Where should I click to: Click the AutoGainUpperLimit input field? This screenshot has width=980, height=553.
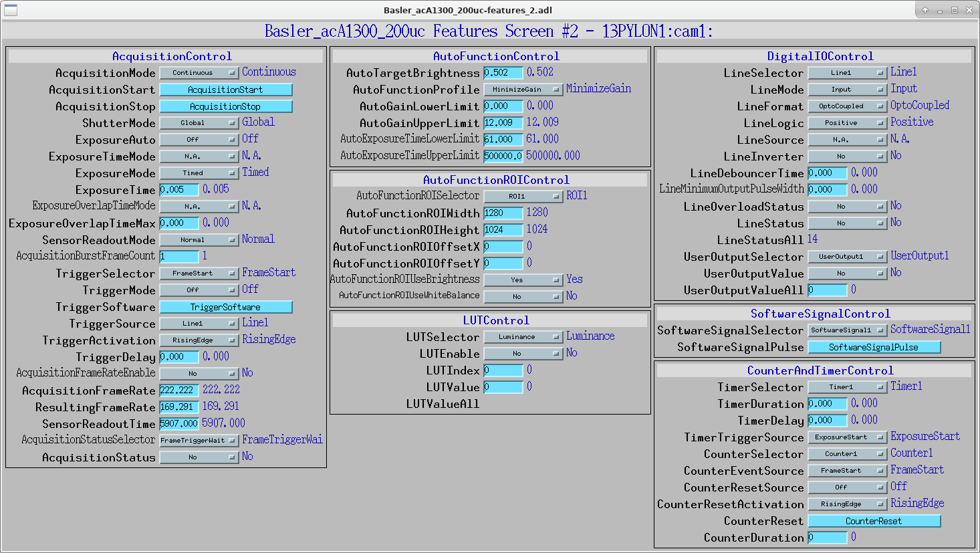tap(503, 123)
